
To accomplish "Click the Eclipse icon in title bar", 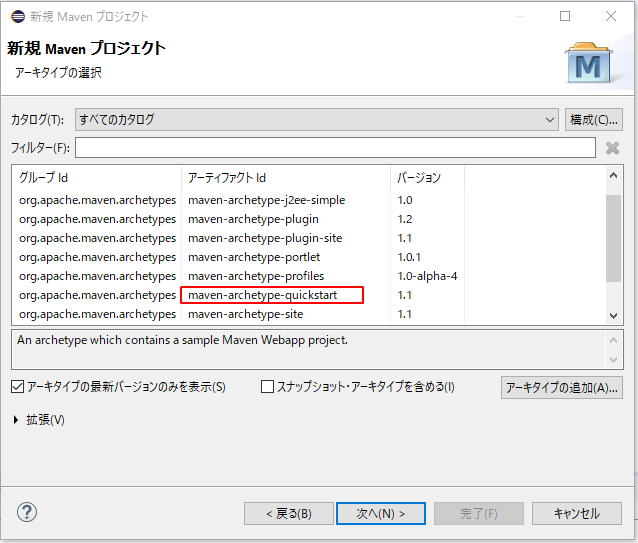I will (15, 16).
